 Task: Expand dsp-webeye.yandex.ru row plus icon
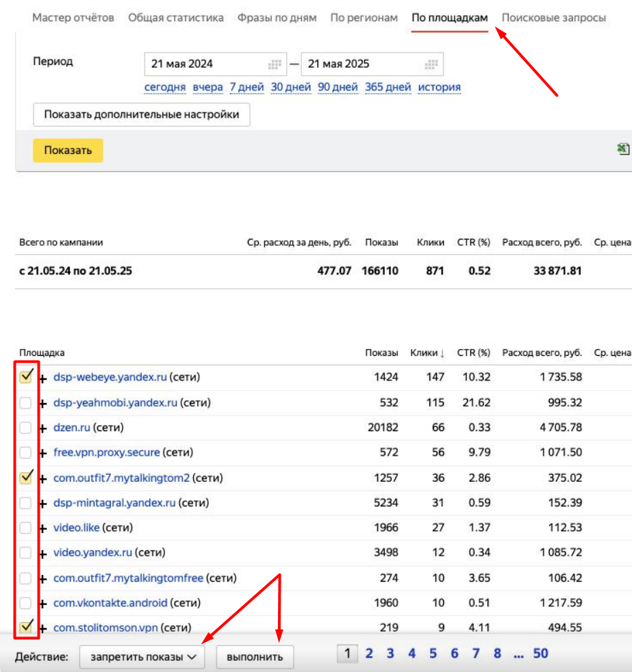click(43, 378)
